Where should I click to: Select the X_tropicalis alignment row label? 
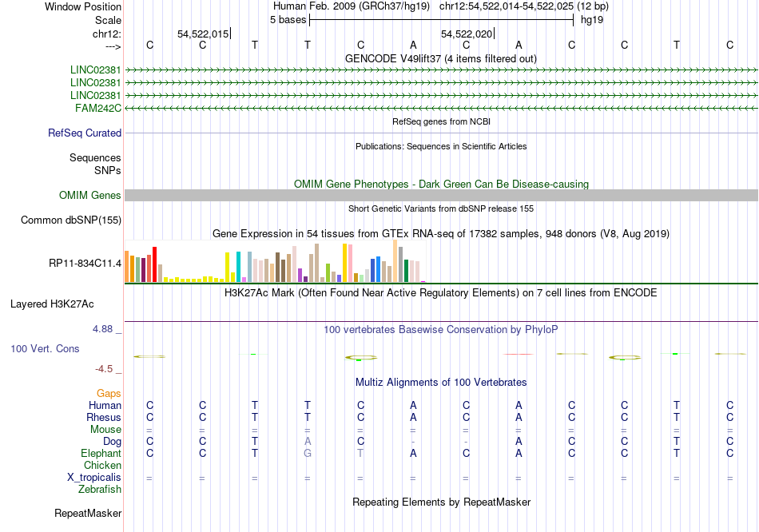pyautogui.click(x=94, y=478)
